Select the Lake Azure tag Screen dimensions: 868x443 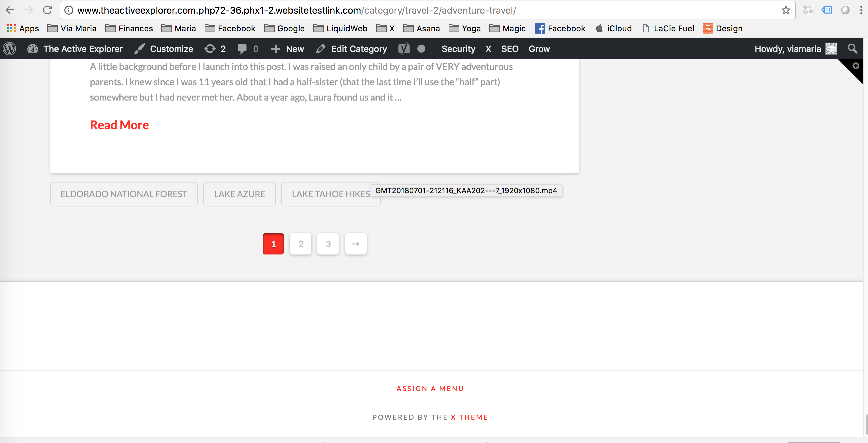tap(239, 194)
